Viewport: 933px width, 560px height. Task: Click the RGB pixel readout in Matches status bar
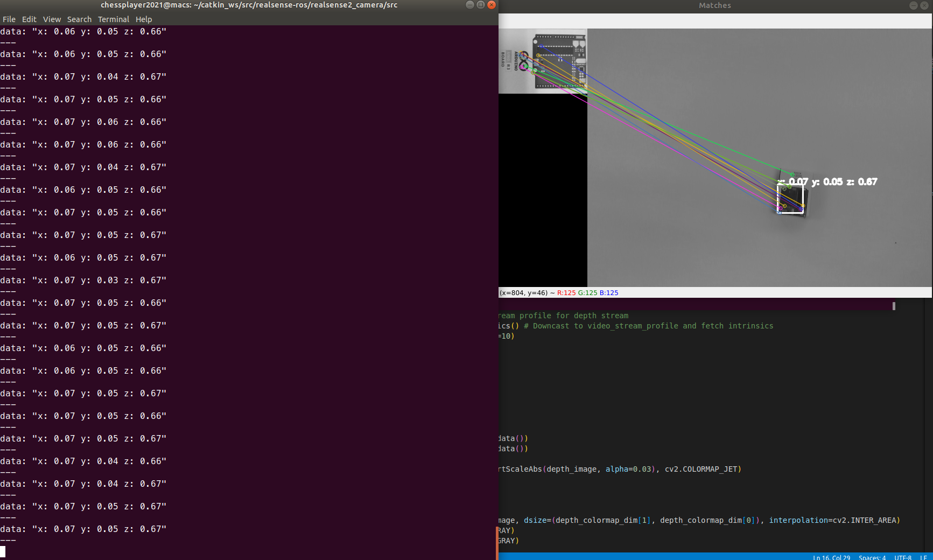tap(587, 292)
